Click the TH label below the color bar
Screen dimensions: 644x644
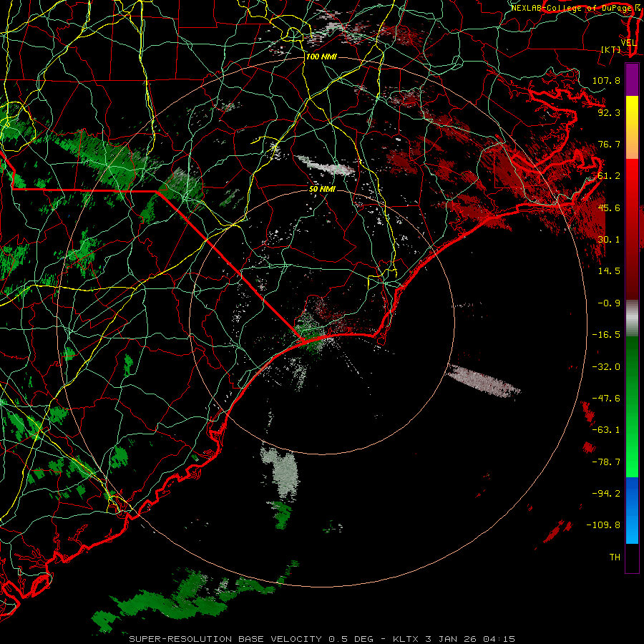coord(615,557)
